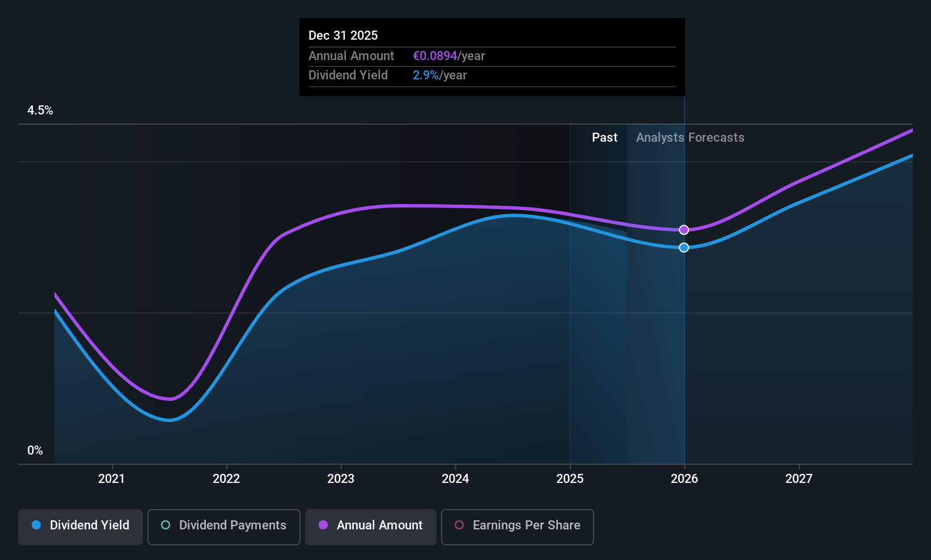931x560 pixels.
Task: Click the 2.9% dividend yield value
Action: pyautogui.click(x=426, y=75)
